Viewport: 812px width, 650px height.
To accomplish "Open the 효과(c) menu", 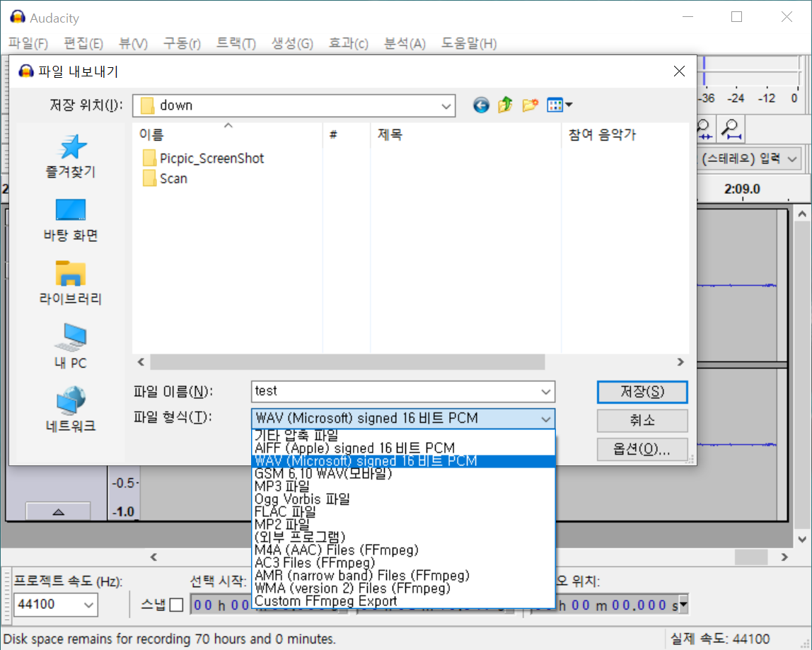I will (x=349, y=44).
